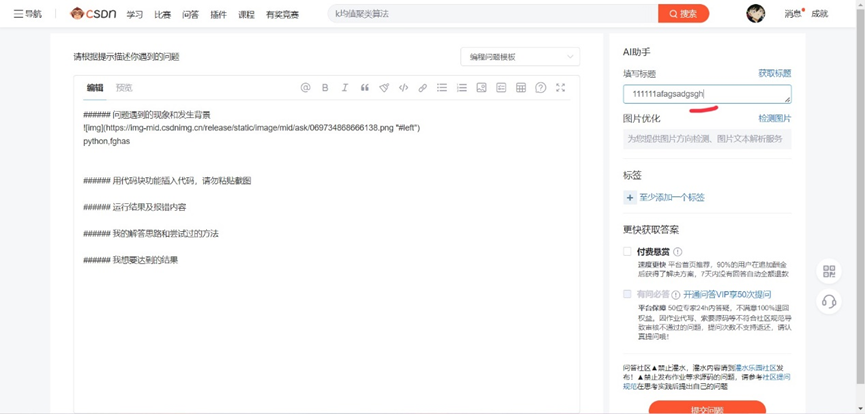Open the 成就 link in the header
865x414 pixels.
coord(820,14)
